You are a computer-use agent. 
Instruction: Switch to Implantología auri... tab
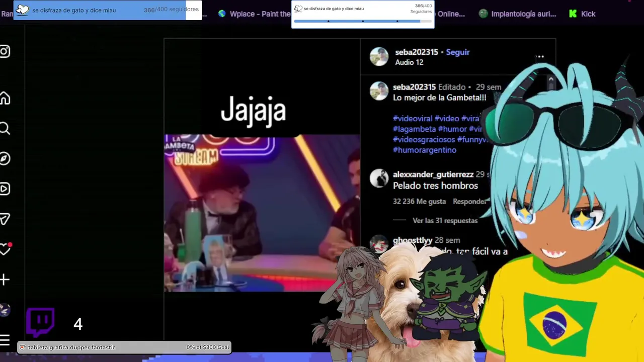(517, 14)
